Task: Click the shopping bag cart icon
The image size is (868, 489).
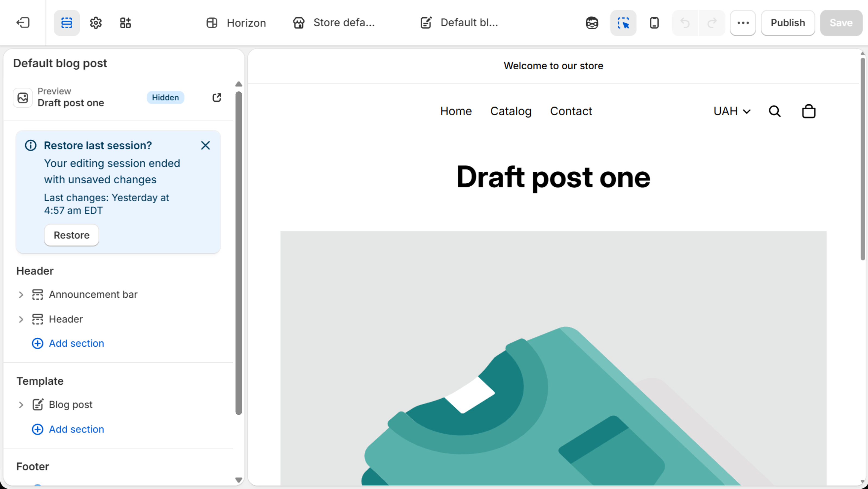Action: (809, 111)
